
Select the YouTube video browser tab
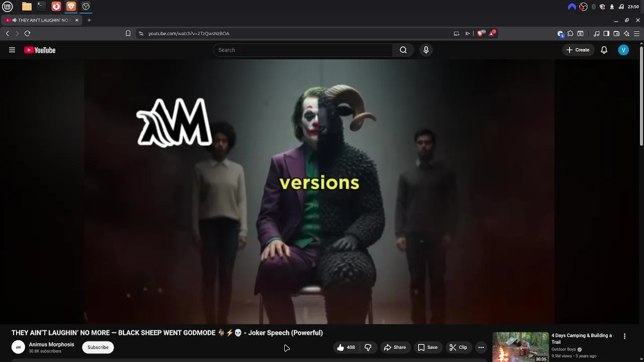[x=41, y=20]
